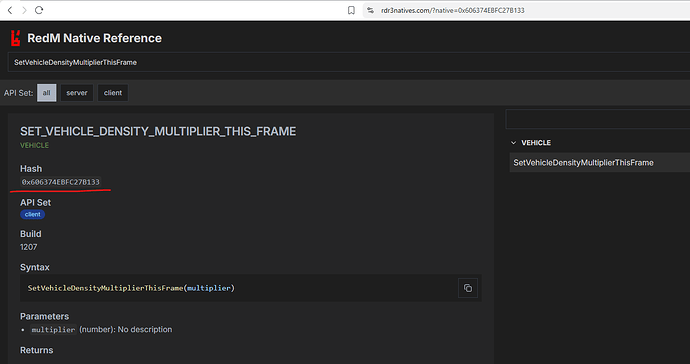Select the 'server' API set filter
Screen dimensions: 690x364
77,93
